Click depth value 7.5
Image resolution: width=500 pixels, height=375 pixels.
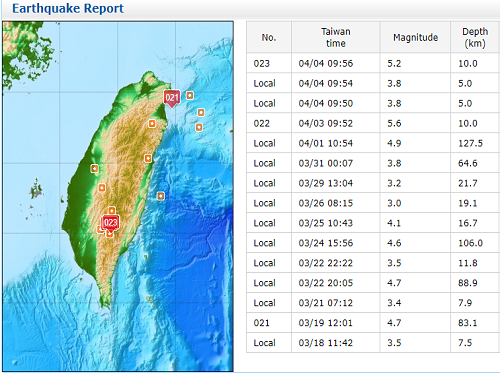[465, 343]
